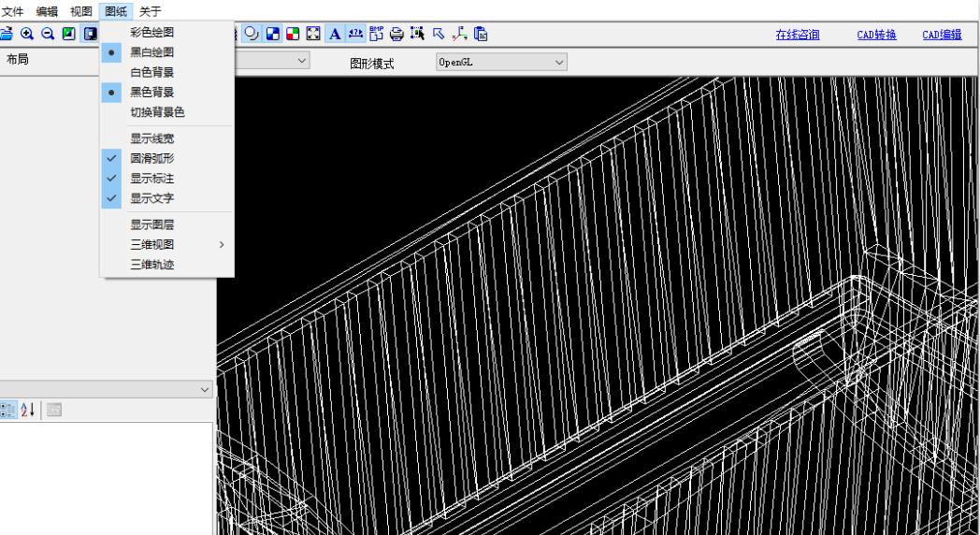The width and height of the screenshot is (980, 535).
Task: Click the red-green color drawing icon
Action: click(293, 34)
